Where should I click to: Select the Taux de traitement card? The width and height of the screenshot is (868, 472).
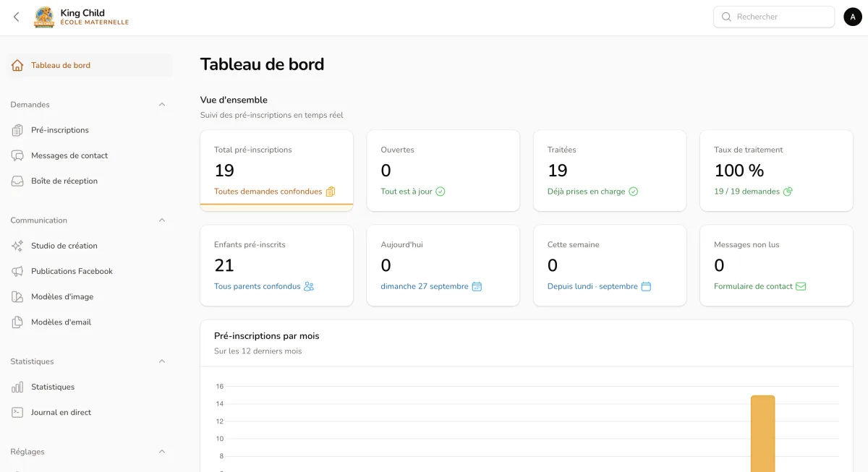(x=776, y=171)
